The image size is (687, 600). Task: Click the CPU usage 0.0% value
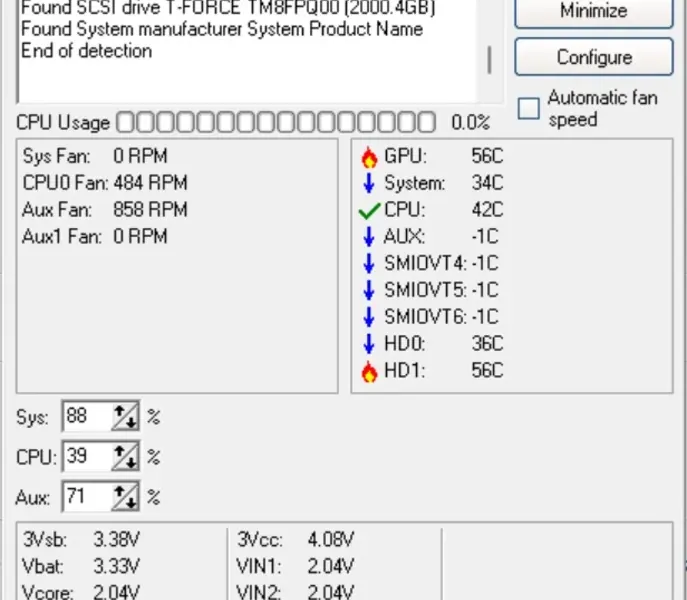tap(471, 122)
